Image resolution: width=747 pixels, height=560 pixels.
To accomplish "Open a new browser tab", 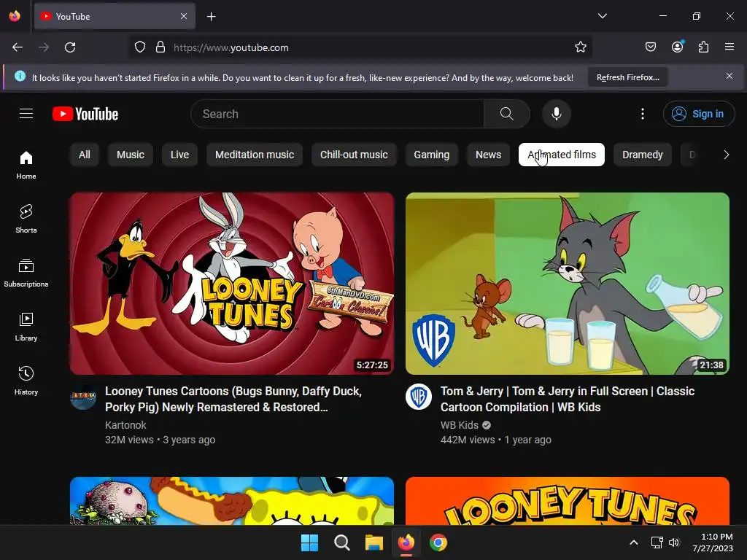I will [x=212, y=17].
